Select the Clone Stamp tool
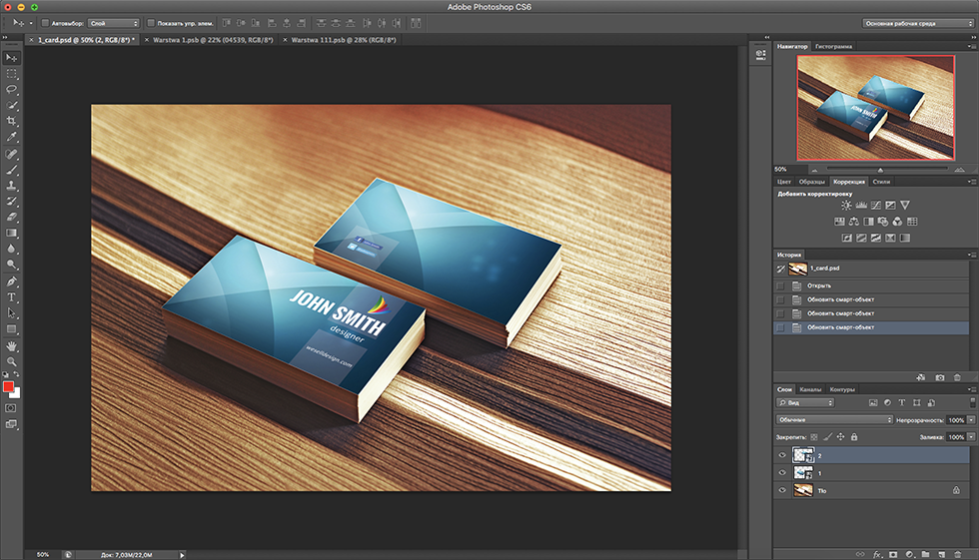The height and width of the screenshot is (560, 979). (12, 186)
